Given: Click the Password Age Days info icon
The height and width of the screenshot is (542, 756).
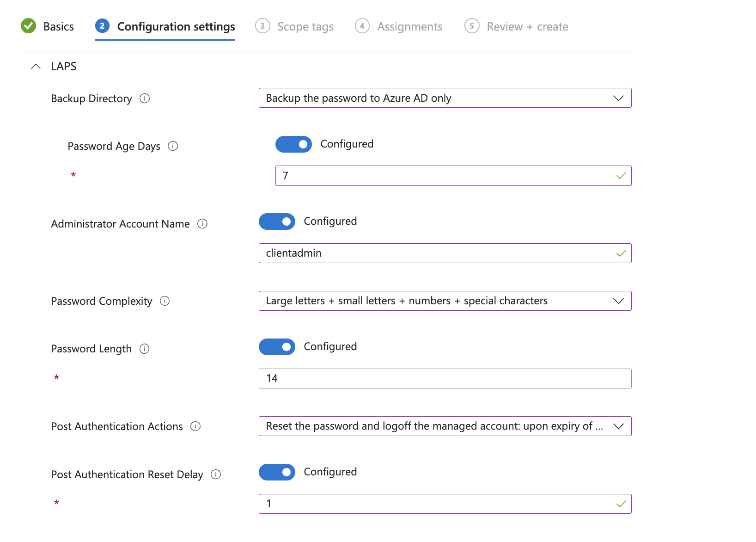Looking at the screenshot, I should click(x=173, y=146).
